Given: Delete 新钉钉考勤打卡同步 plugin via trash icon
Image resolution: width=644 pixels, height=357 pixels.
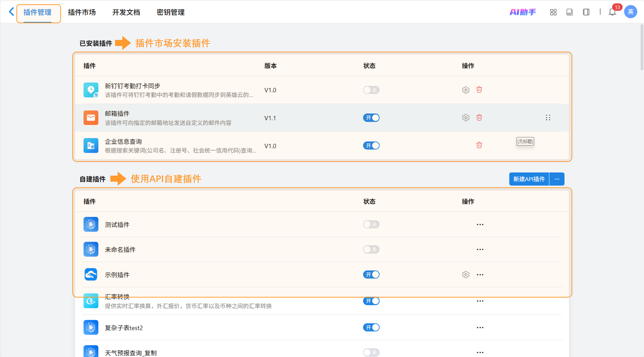Looking at the screenshot, I should pos(479,90).
